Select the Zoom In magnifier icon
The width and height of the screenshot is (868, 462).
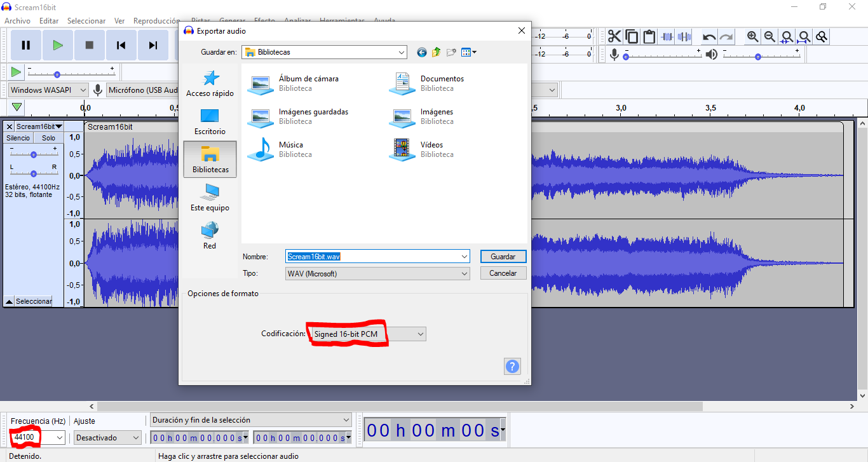click(753, 36)
